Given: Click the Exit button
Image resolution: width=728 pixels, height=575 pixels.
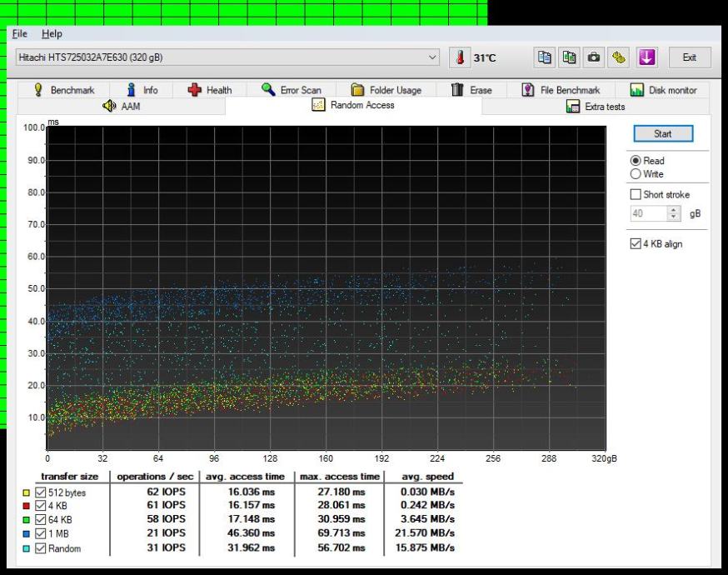Looking at the screenshot, I should 689,57.
